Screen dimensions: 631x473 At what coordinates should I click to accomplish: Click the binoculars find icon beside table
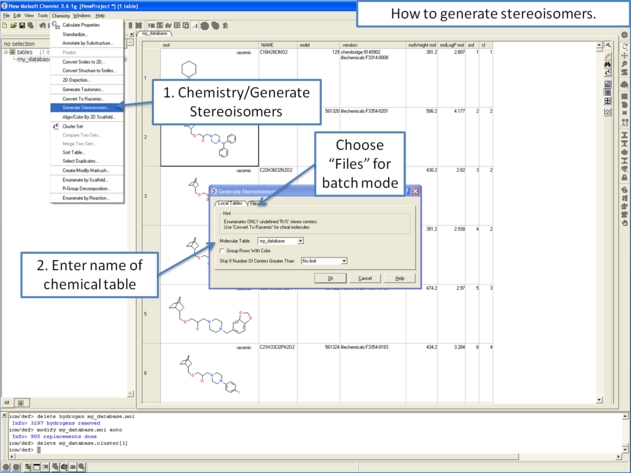point(609,64)
